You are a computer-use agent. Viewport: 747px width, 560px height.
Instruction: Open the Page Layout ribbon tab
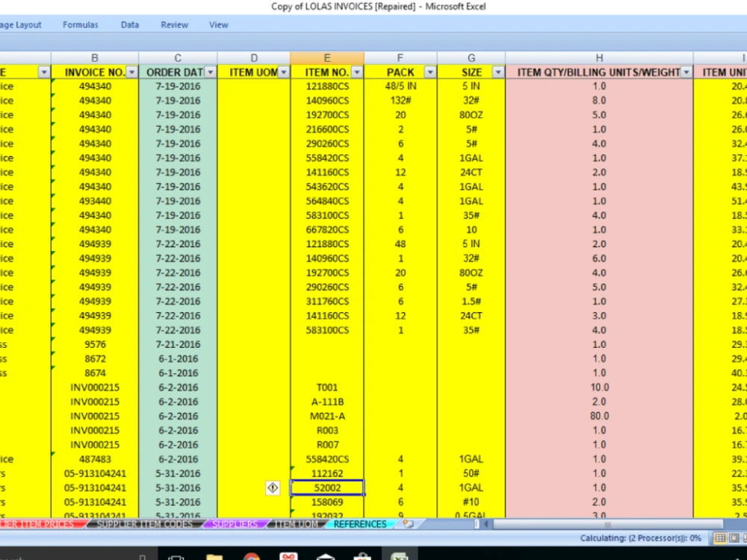point(20,25)
